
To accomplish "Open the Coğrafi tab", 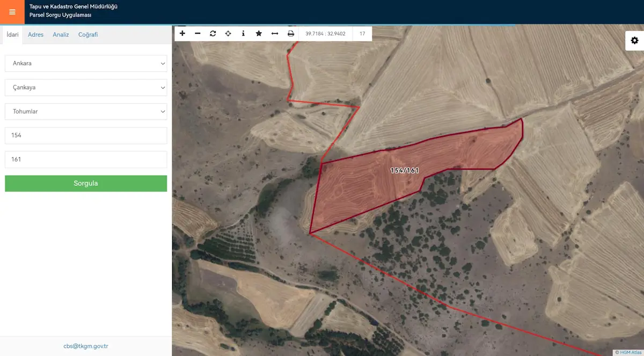I will click(88, 34).
